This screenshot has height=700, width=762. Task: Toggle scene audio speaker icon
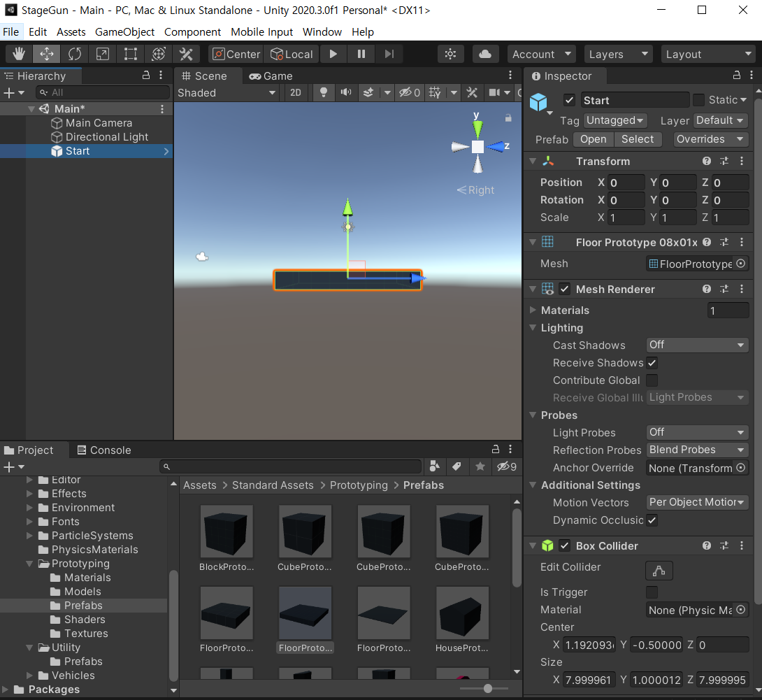[x=346, y=92]
